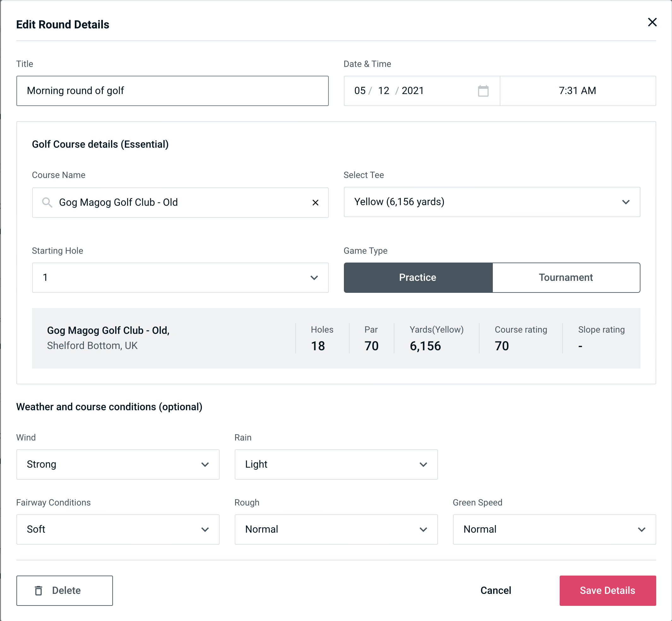Toggle Game Type to Practice

[417, 277]
